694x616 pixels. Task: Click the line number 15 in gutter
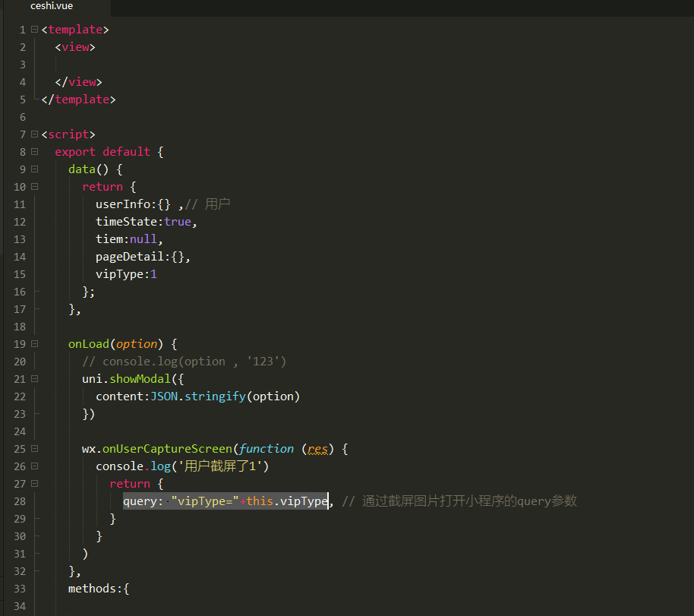[x=20, y=274]
